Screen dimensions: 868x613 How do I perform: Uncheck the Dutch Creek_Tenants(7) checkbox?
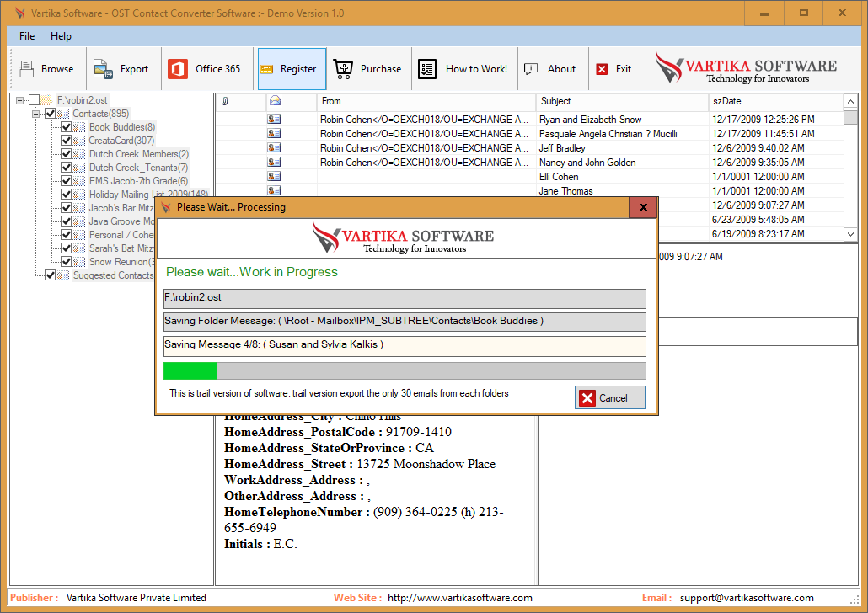67,168
